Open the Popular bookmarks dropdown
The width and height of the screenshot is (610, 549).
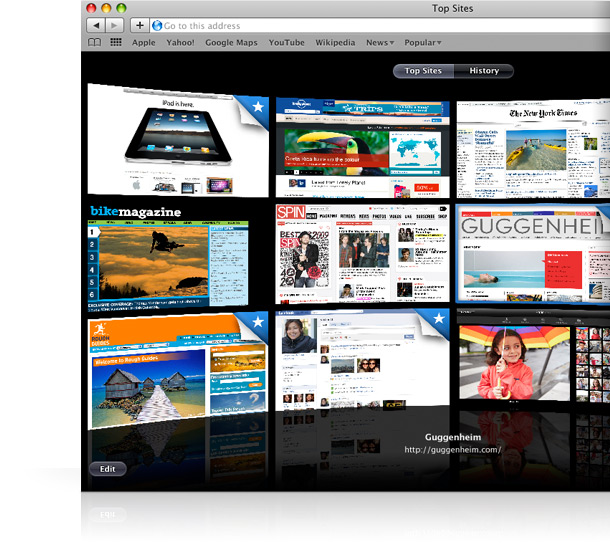coord(424,43)
